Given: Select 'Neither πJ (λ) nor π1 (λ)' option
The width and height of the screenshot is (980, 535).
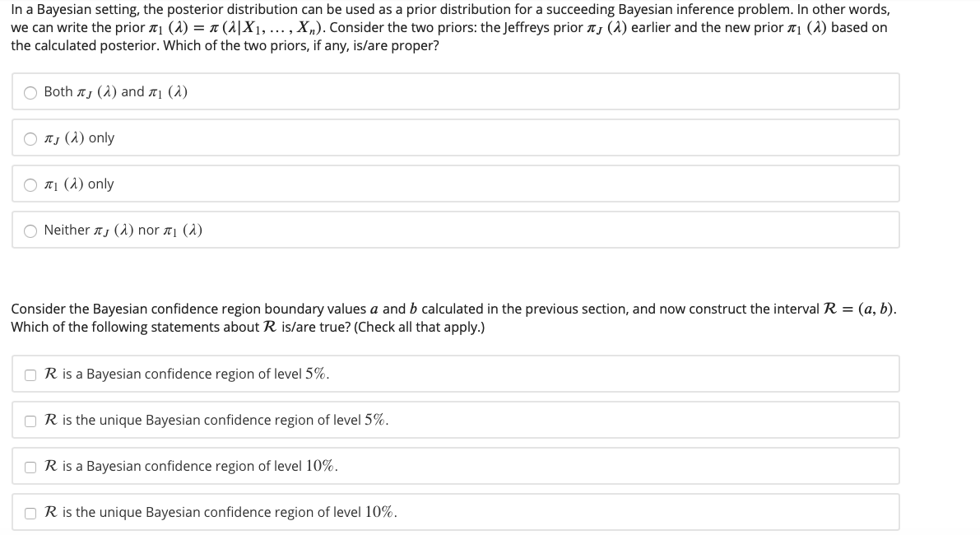Looking at the screenshot, I should [x=30, y=230].
